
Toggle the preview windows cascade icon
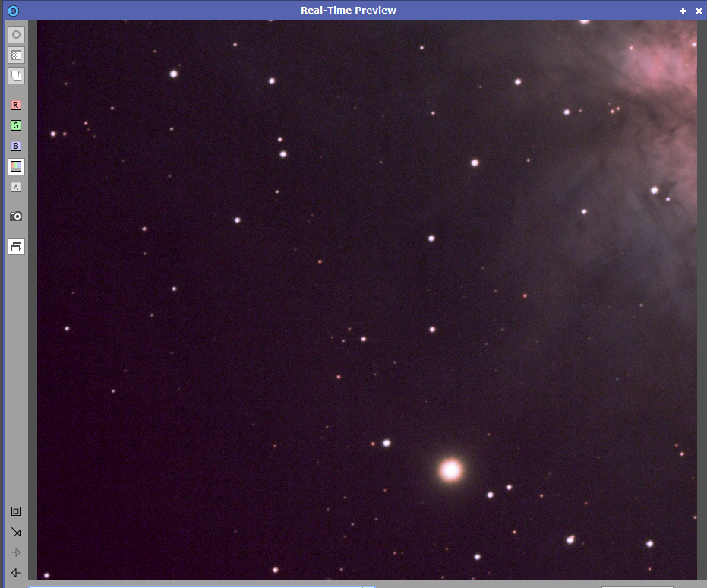(16, 247)
